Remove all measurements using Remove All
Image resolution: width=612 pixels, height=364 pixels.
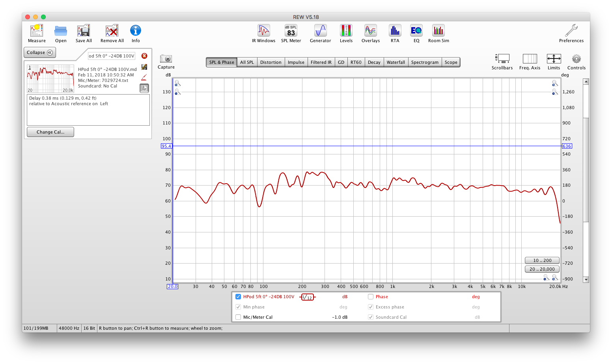coord(112,33)
